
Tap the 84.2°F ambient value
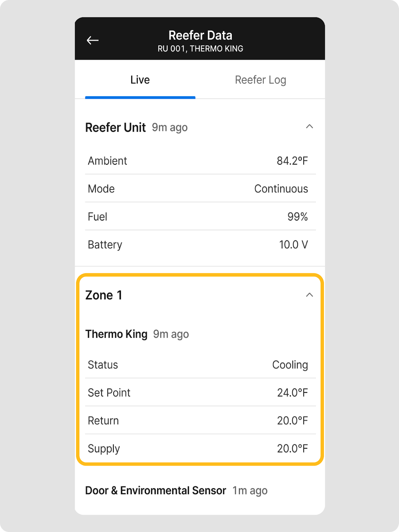tap(292, 161)
